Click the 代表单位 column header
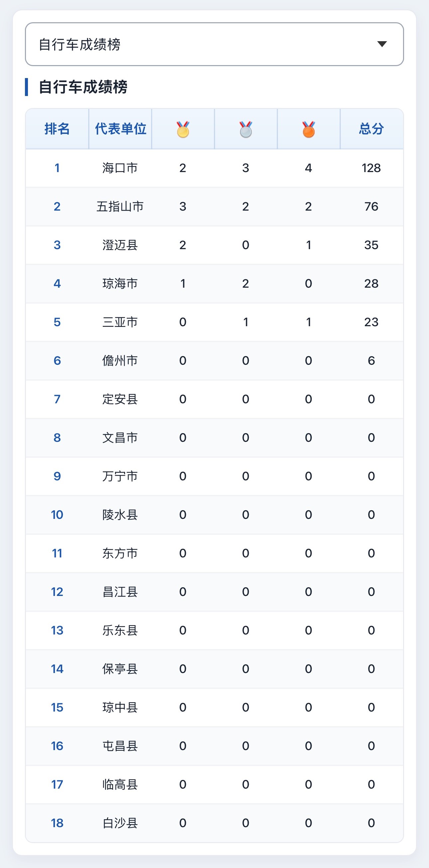 [x=120, y=129]
